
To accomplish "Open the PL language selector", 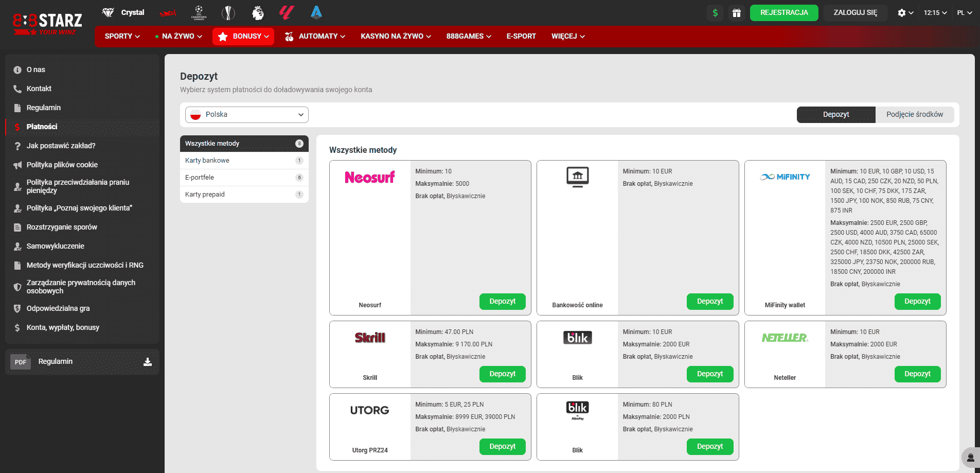I will (965, 13).
